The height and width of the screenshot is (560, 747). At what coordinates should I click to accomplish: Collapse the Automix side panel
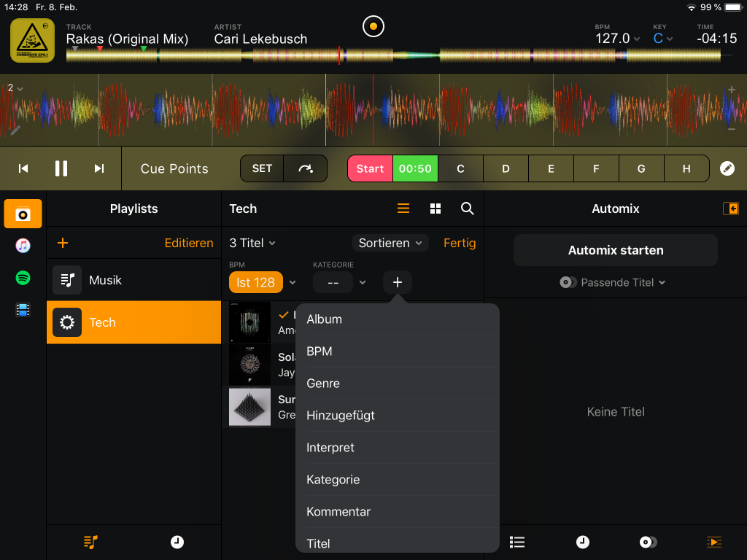pos(730,209)
